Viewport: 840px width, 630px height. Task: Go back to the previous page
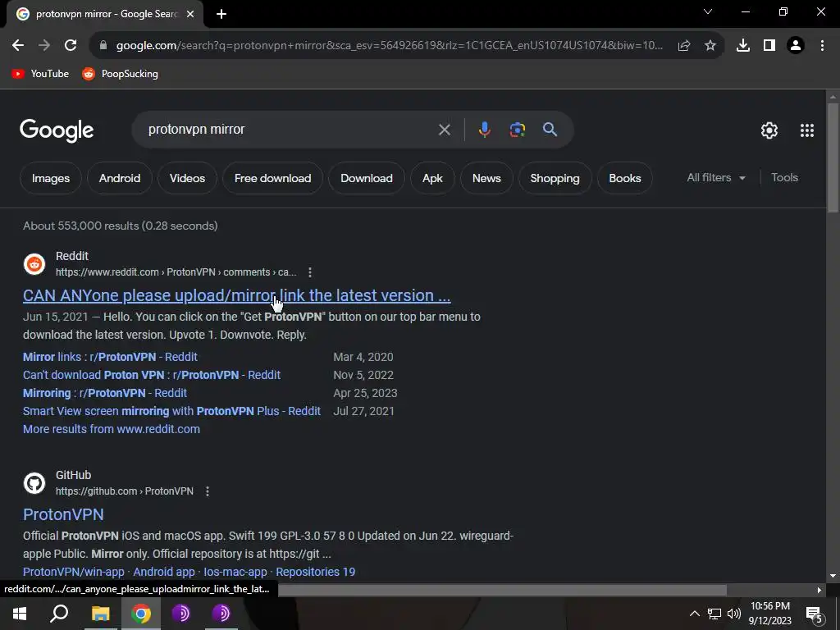pos(18,46)
